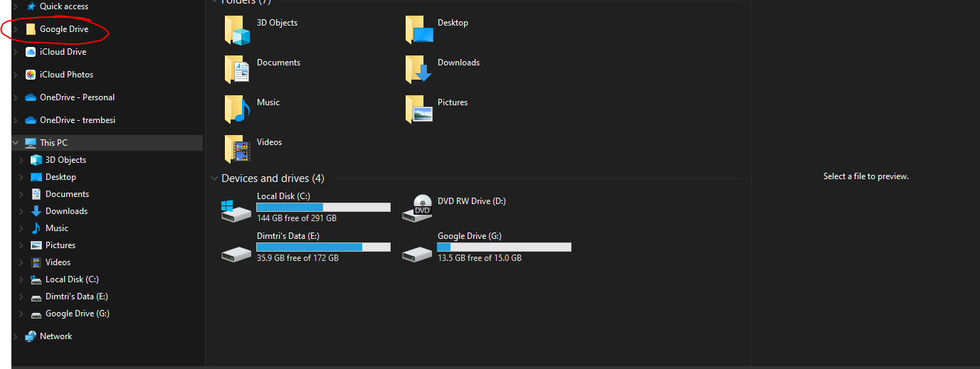
Task: Click the OneDrive - Personal cloud icon
Action: [x=31, y=97]
